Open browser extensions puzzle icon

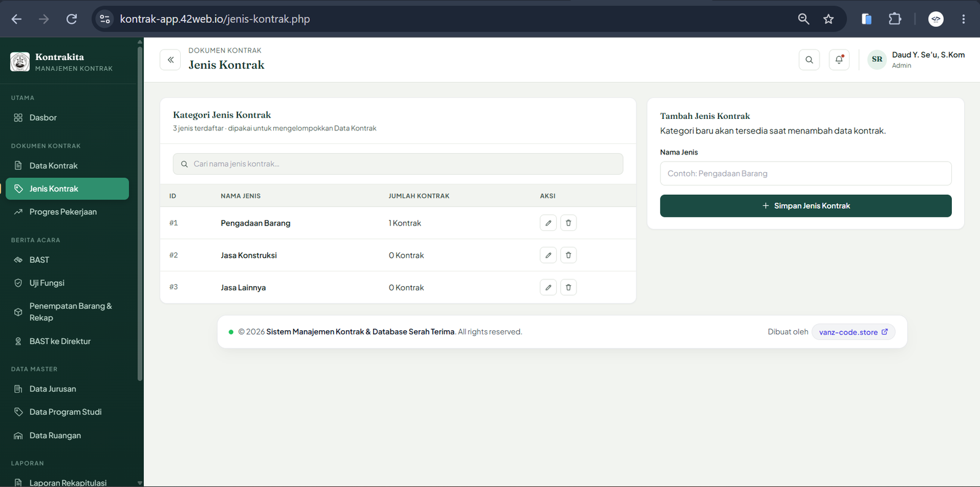(895, 19)
